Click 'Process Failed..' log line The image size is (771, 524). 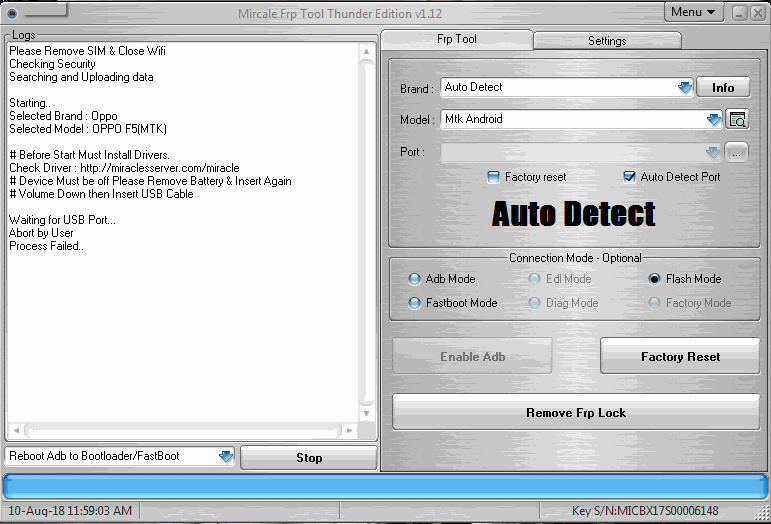click(47, 246)
